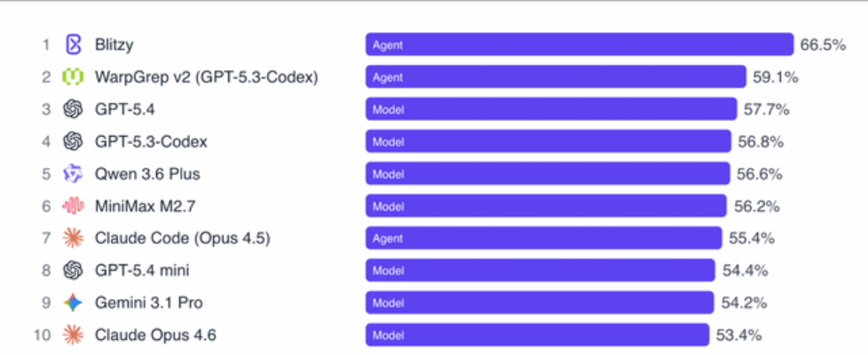
Task: Click the logo beside GPT-5.4 mini
Action: click(x=73, y=271)
